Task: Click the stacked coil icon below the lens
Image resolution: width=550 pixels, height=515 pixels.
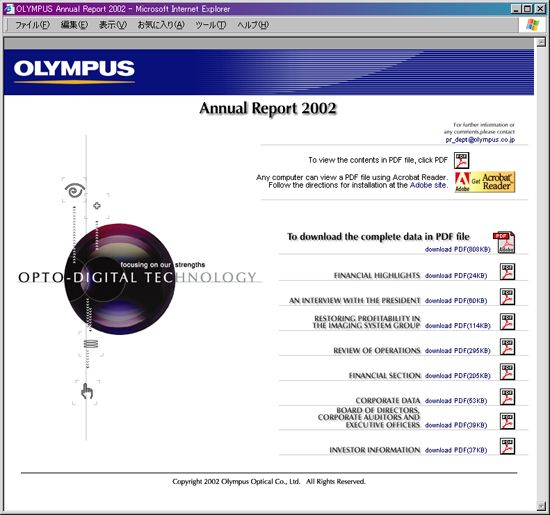Action: pos(91,344)
